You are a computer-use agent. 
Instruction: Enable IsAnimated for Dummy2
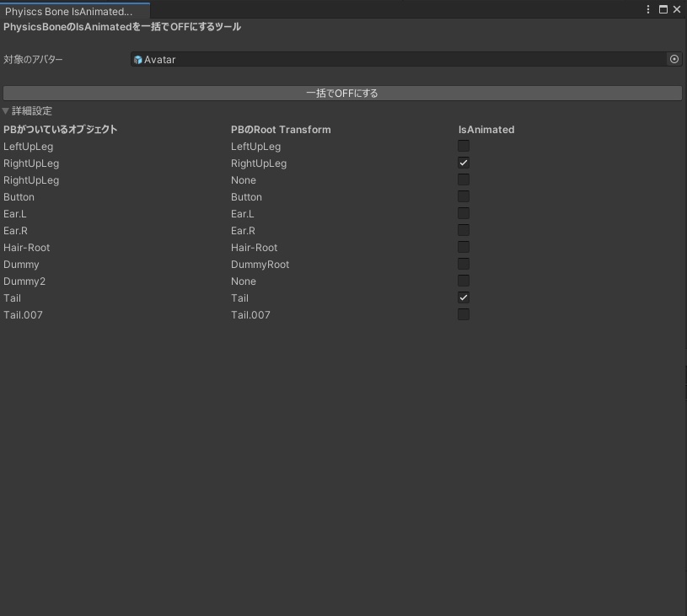click(463, 281)
